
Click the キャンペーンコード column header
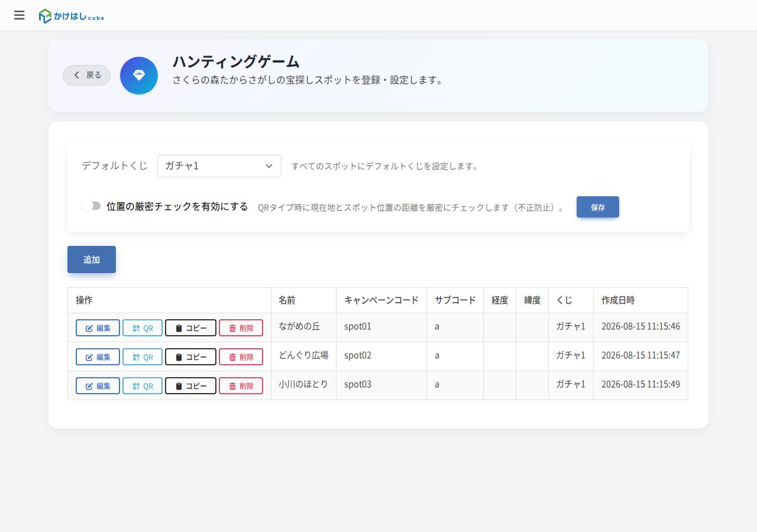pyautogui.click(x=381, y=300)
